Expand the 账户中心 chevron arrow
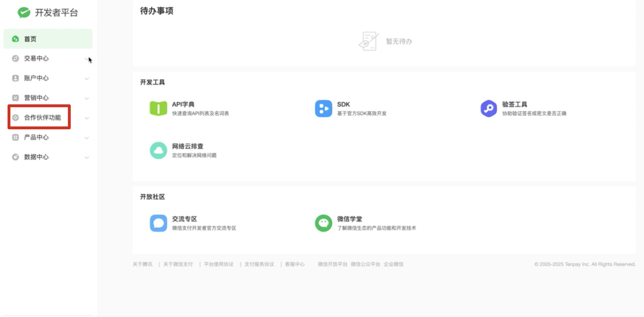 tap(87, 79)
